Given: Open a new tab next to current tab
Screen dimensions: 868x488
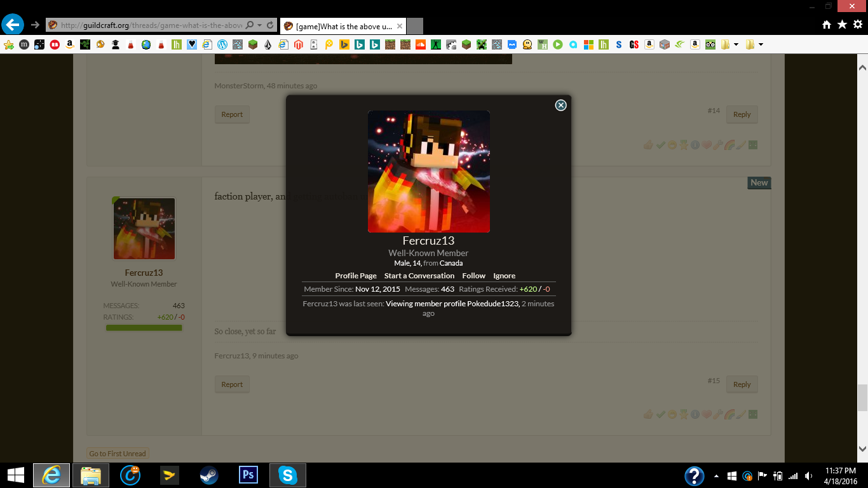Looking at the screenshot, I should (x=415, y=26).
